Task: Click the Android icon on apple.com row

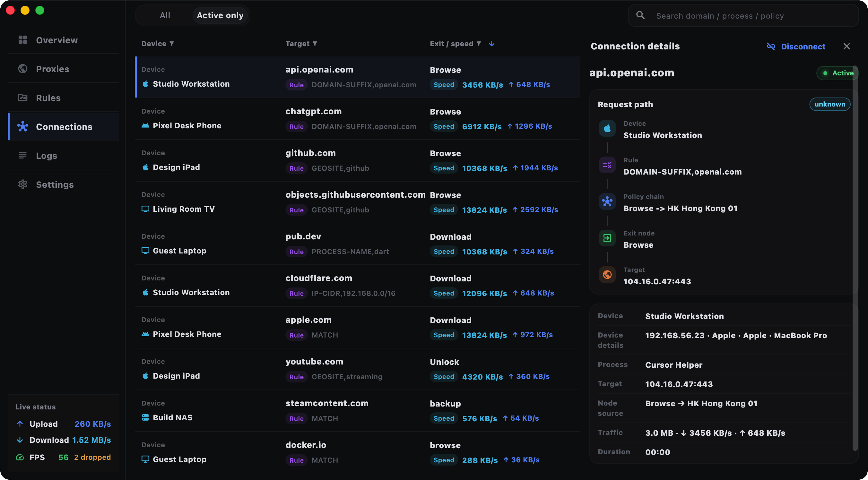Action: point(145,334)
